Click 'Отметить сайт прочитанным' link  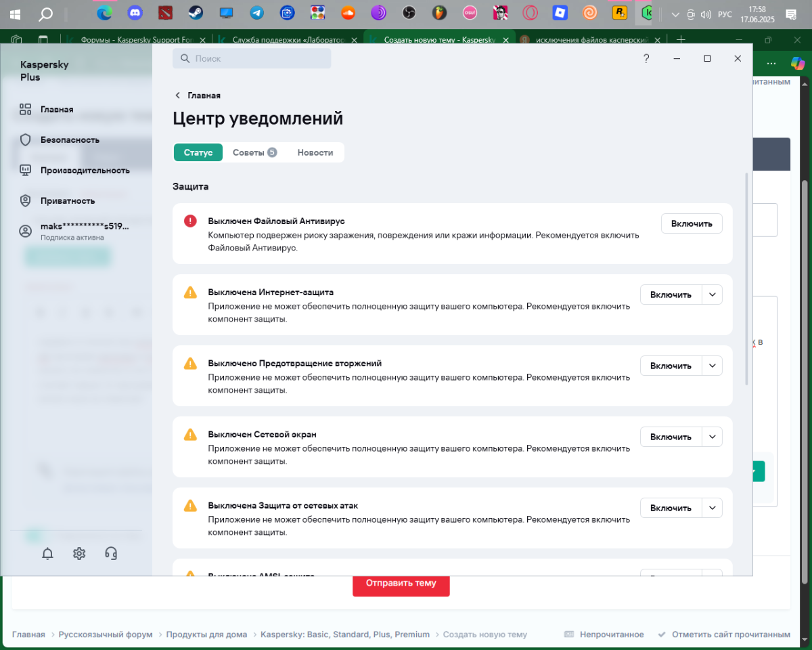coord(724,634)
